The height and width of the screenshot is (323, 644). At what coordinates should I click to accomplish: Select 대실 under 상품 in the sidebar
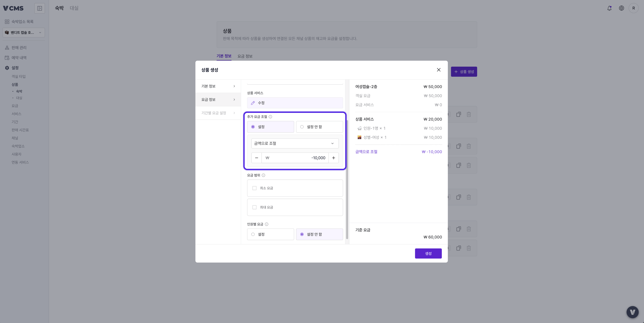(19, 98)
